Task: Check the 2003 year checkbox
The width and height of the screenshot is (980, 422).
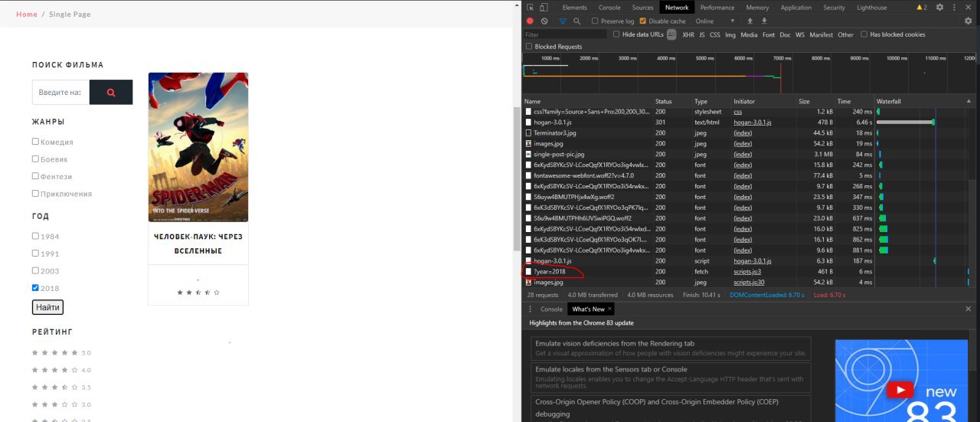Action: click(35, 270)
